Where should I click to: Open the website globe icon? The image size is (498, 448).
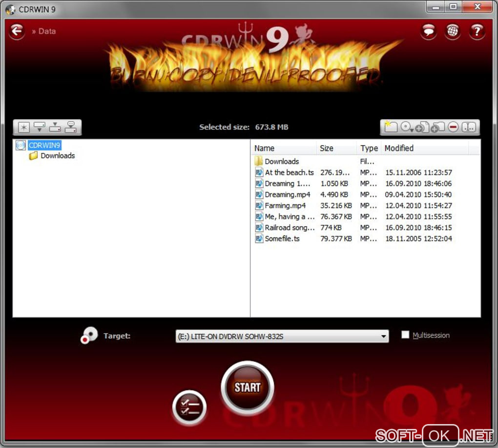point(453,31)
